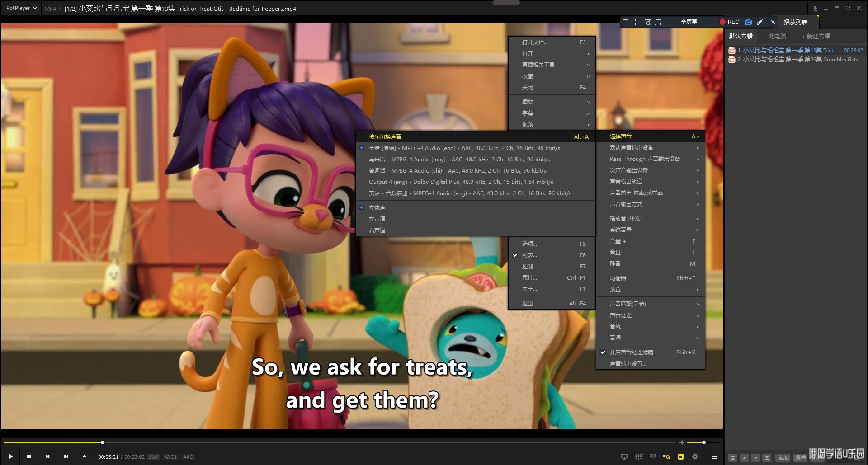Select the Malay (may) audio track
Viewport: 868px width, 465px height.
[x=475, y=159]
